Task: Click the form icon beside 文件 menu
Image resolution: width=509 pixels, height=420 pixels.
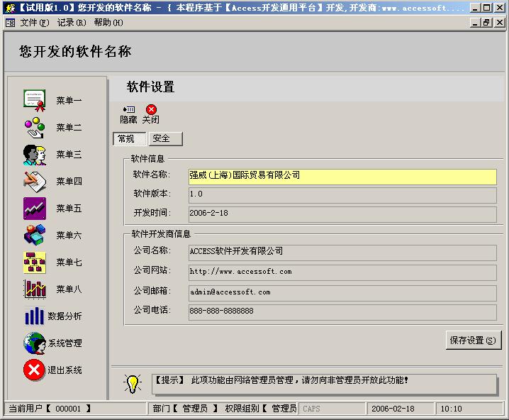Action: coord(11,23)
